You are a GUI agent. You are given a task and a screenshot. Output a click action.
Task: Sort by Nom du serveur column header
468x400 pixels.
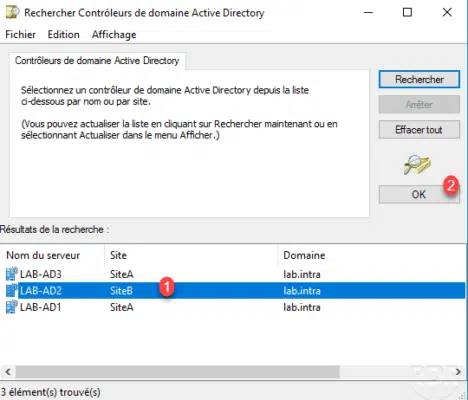pyautogui.click(x=53, y=255)
